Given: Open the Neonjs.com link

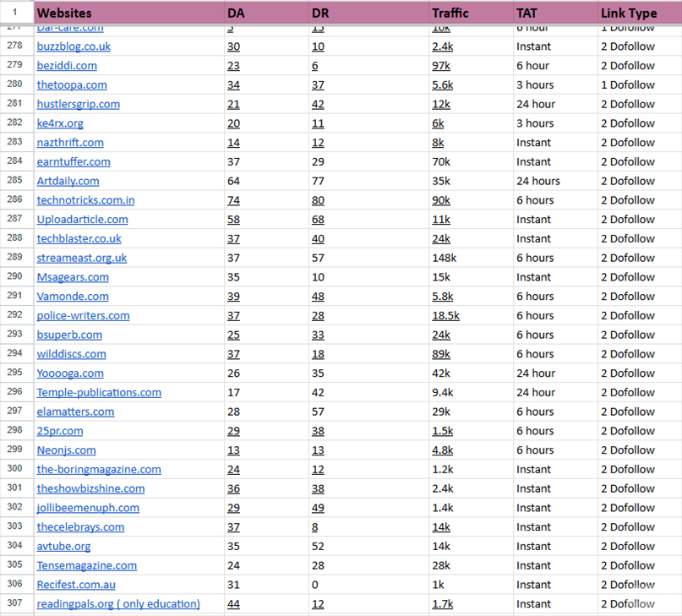Looking at the screenshot, I should pos(66,450).
